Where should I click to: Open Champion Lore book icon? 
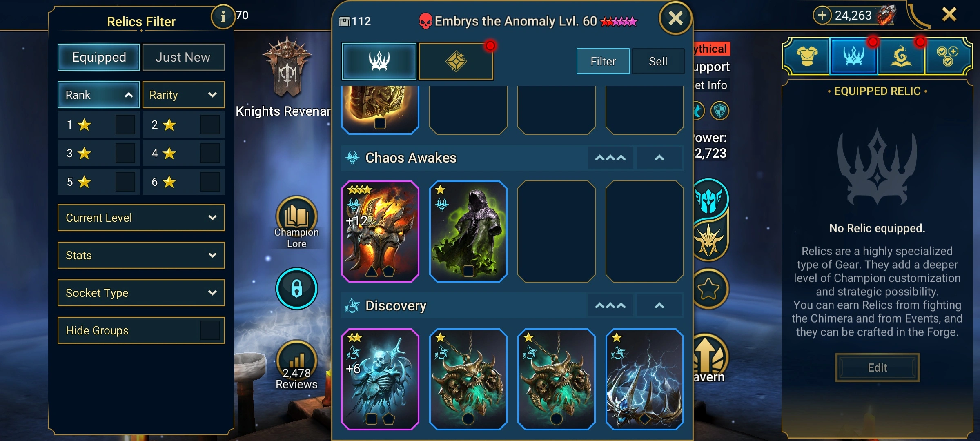point(297,216)
